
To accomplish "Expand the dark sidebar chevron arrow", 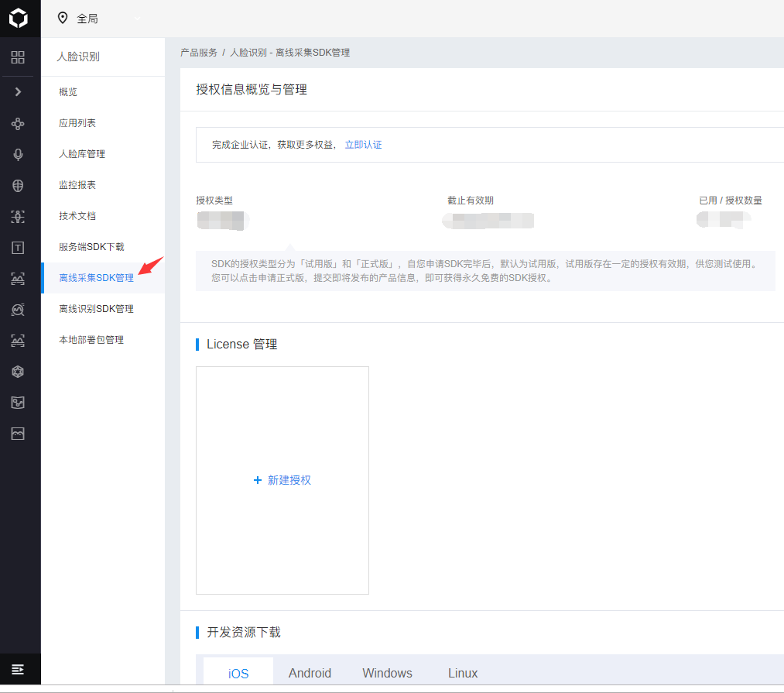I will 18,91.
